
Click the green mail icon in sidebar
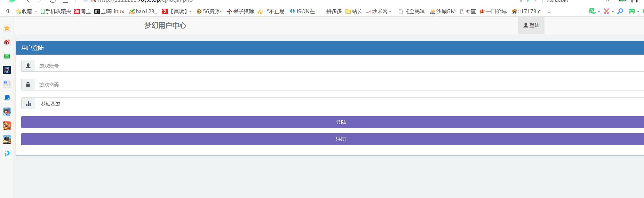pyautogui.click(x=7, y=56)
